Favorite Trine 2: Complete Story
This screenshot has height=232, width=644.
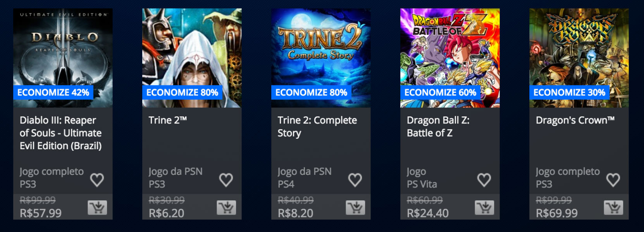point(355,179)
